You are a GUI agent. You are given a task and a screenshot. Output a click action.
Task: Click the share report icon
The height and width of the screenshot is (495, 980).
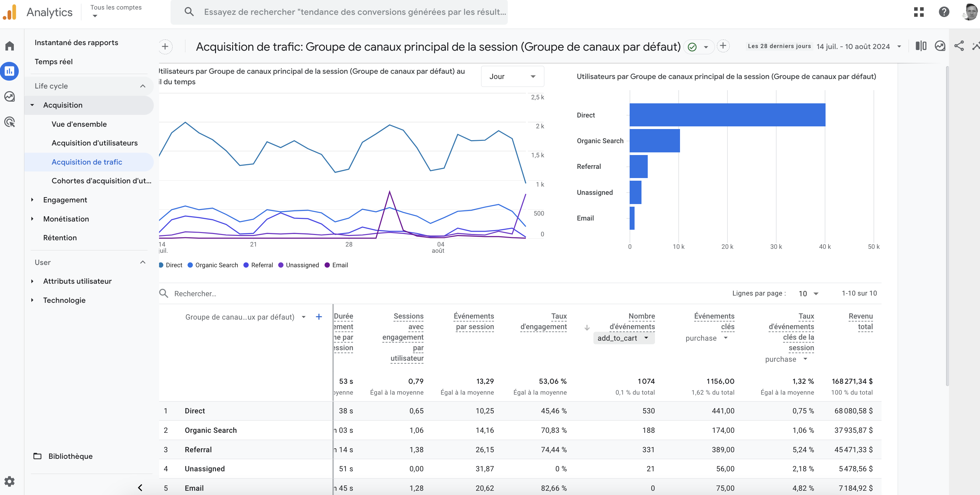pos(959,46)
